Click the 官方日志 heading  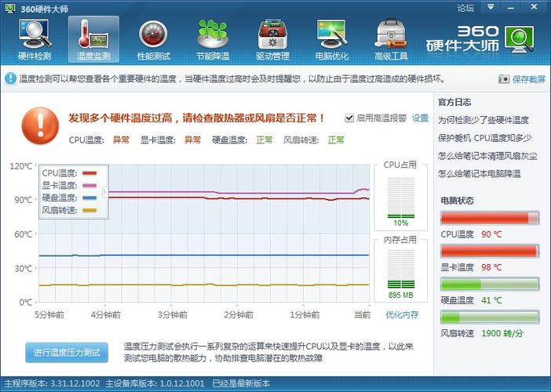[x=454, y=103]
